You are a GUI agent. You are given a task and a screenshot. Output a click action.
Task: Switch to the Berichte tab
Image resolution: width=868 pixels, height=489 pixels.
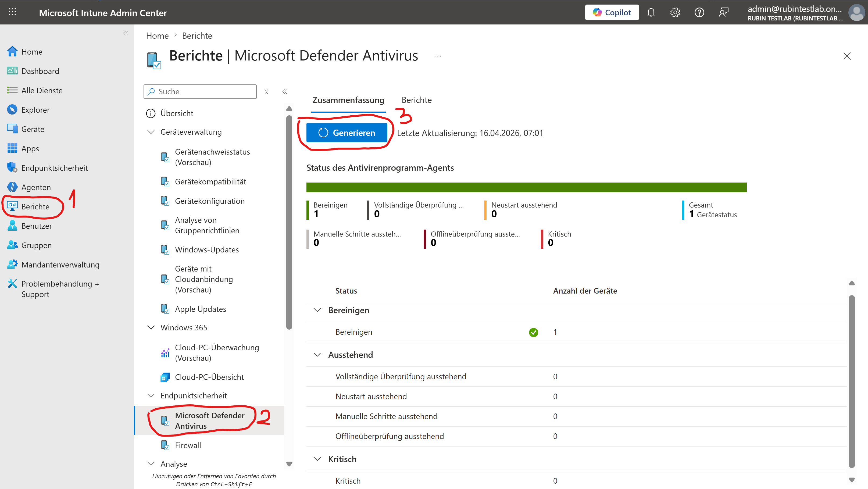point(416,100)
